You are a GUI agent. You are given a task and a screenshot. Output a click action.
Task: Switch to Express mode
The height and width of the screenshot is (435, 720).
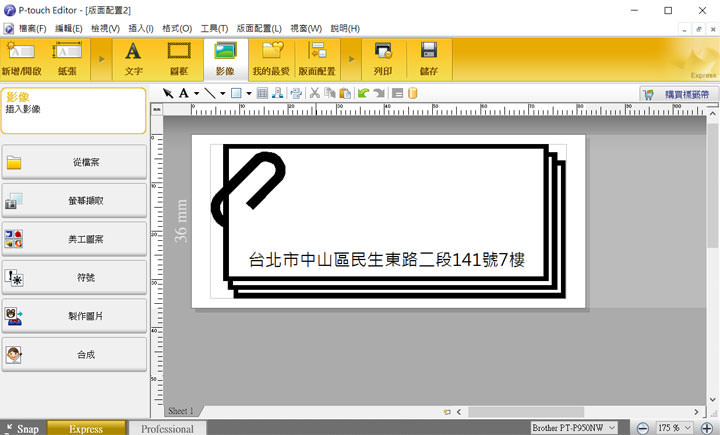pos(86,428)
